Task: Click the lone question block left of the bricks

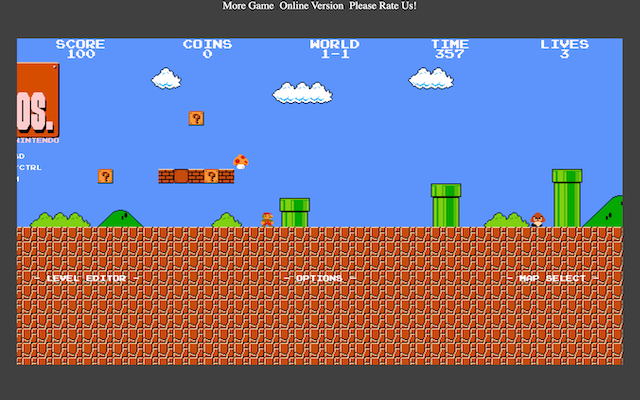Action: 106,176
